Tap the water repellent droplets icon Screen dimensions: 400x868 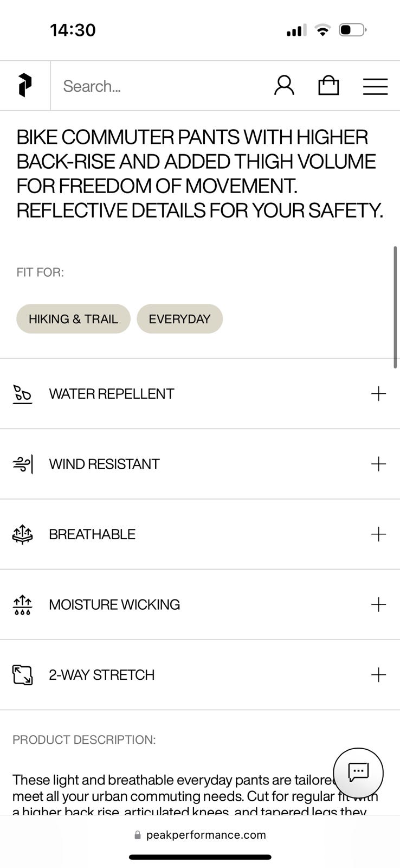coord(22,394)
